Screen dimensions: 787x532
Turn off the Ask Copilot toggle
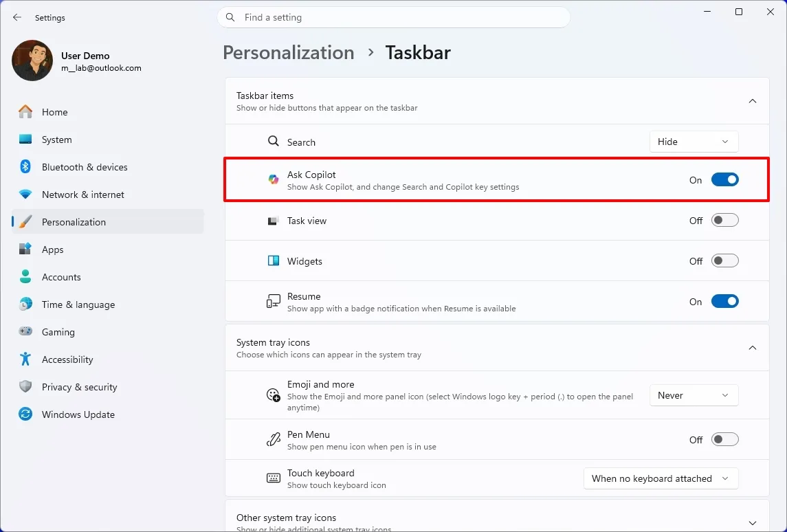pyautogui.click(x=724, y=179)
